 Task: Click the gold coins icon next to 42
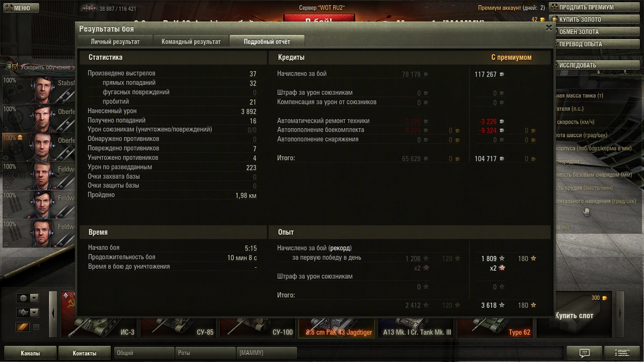(542, 19)
